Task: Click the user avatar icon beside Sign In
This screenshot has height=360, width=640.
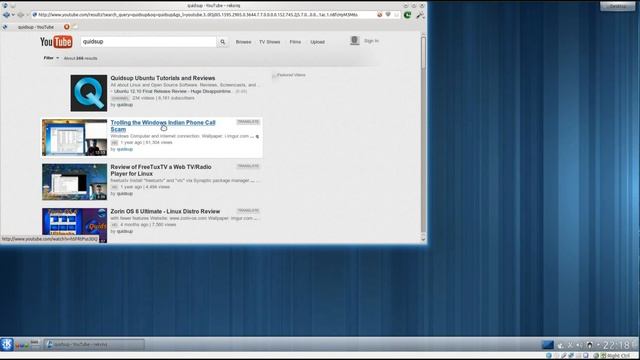Action: coord(355,40)
